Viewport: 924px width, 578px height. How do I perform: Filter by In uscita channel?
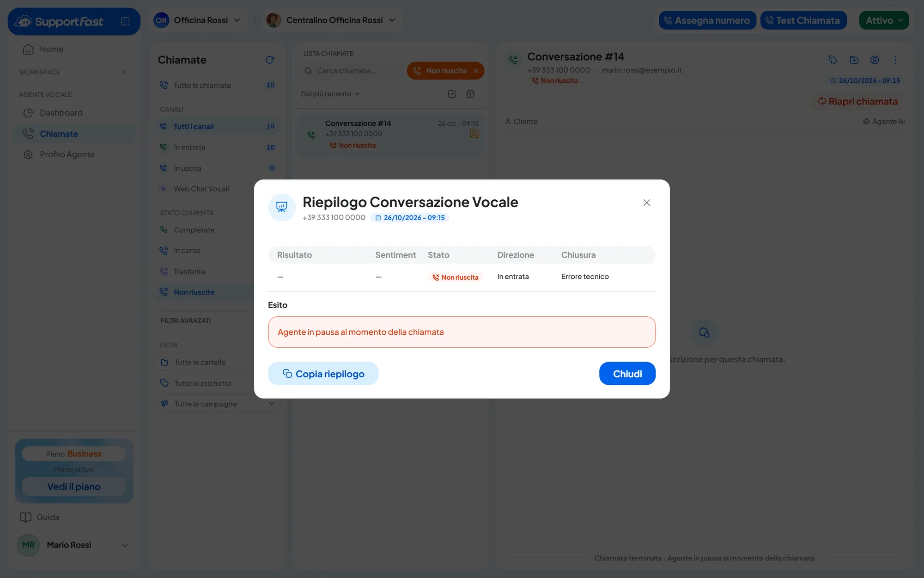[x=217, y=168]
